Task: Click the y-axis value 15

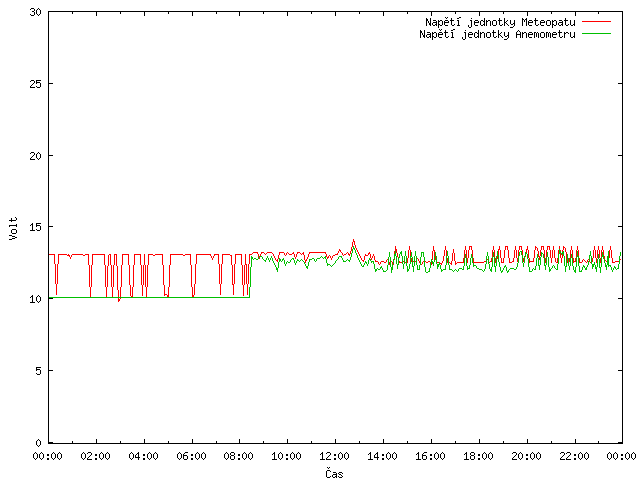Action: tap(36, 227)
